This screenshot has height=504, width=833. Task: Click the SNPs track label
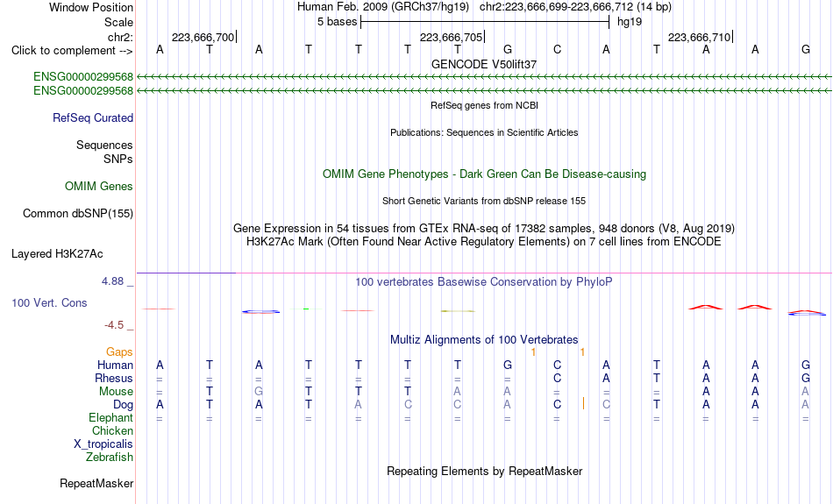118,159
